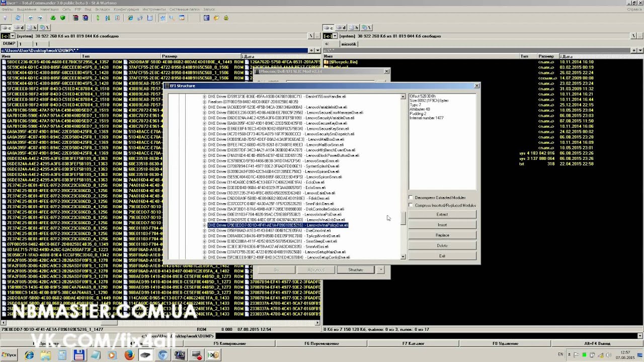This screenshot has height=362, width=644.
Task: Expand the LenovoWmaPolicyDxe.efi DXE Driver node
Action: [204, 225]
